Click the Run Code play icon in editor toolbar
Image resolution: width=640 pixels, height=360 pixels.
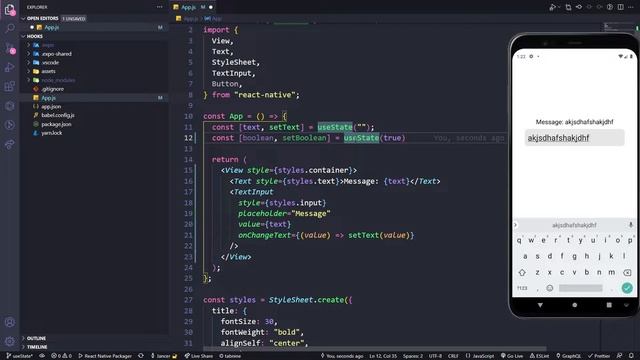[x=552, y=7]
